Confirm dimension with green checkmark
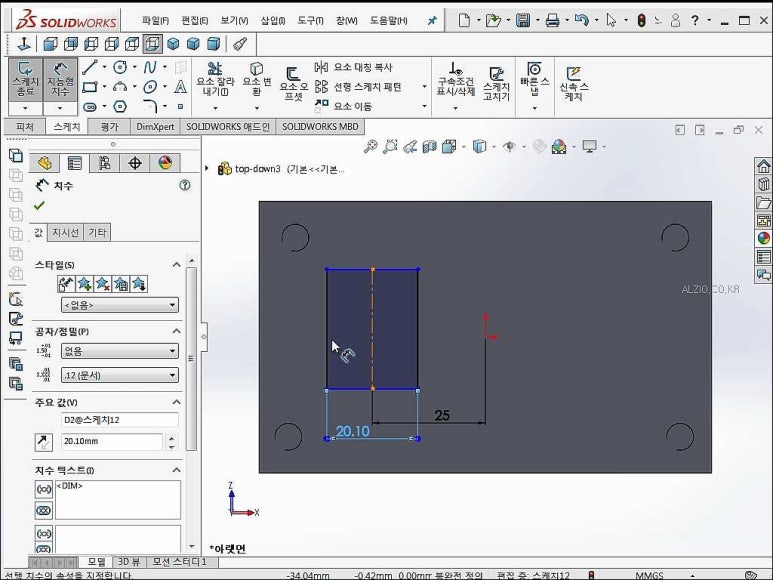773x580 pixels. point(39,205)
